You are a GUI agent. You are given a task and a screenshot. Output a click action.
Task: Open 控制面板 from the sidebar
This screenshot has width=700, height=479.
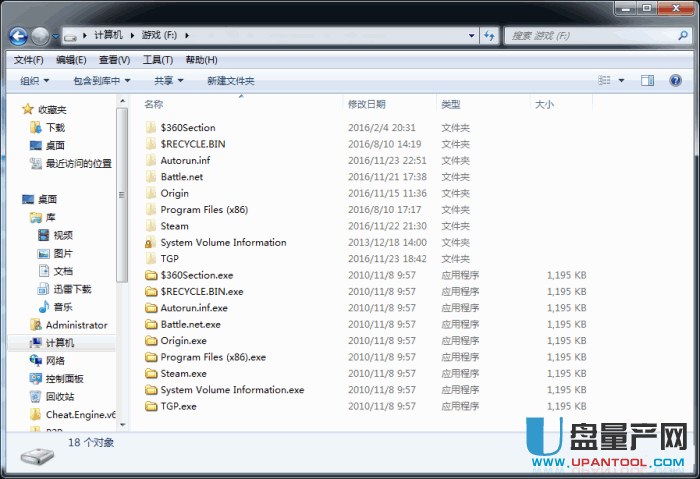click(57, 379)
